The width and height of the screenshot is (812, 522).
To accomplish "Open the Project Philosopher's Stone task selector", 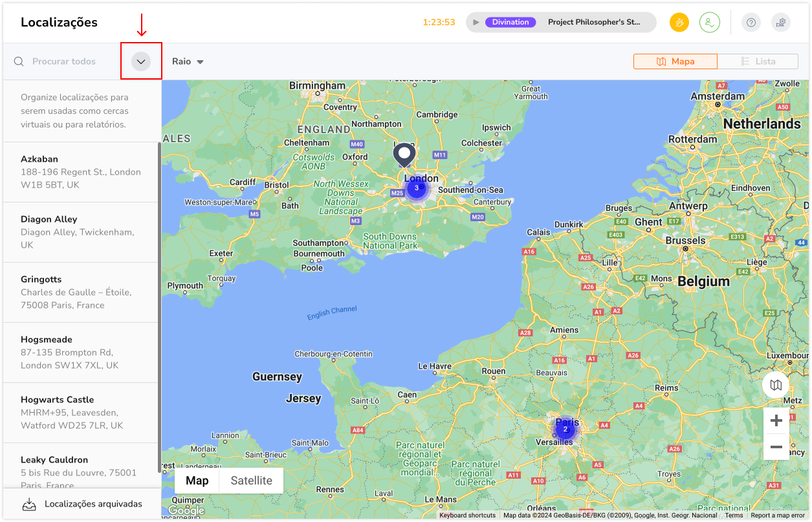I will tap(594, 22).
